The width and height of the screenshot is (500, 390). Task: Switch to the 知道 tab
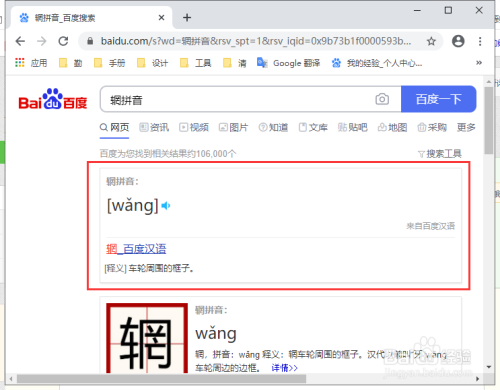click(x=273, y=127)
